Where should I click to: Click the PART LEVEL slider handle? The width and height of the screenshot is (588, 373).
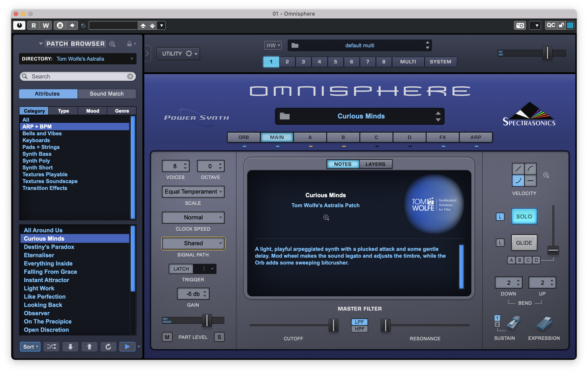click(207, 321)
